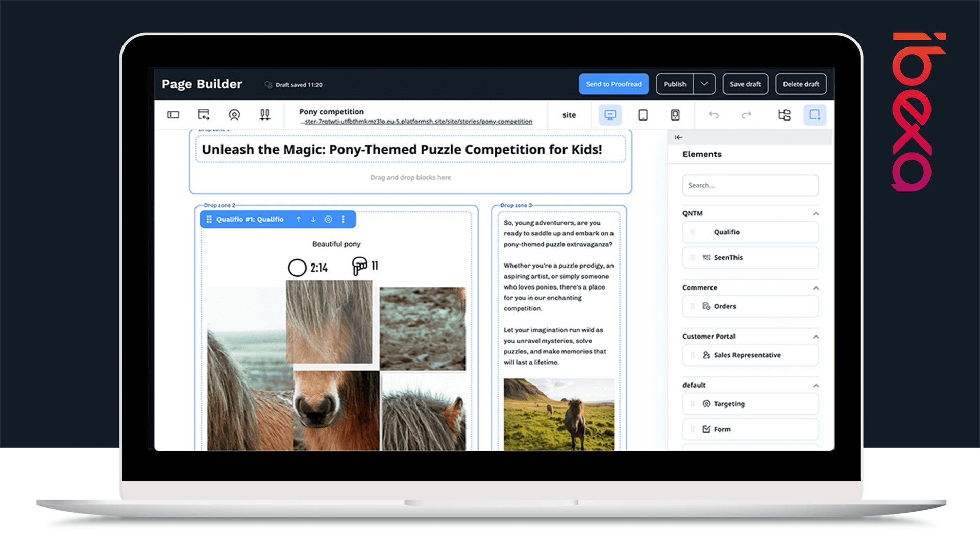Click the schedule/calendar toolbar icon
The height and width of the screenshot is (552, 980).
pyautogui.click(x=204, y=115)
